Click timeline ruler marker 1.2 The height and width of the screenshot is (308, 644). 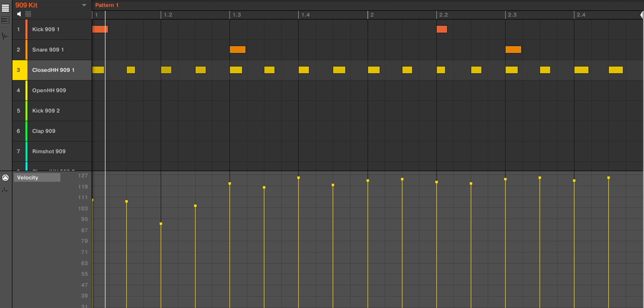pos(168,15)
